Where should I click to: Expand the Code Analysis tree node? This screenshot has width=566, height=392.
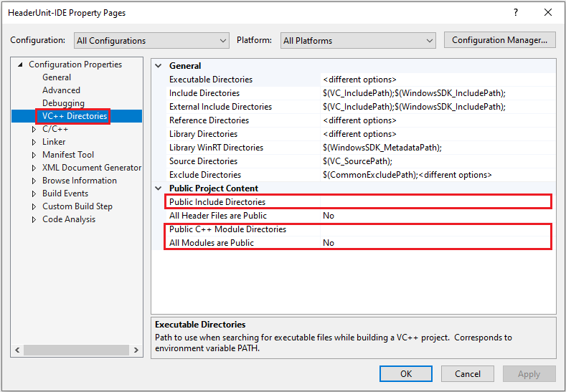34,219
